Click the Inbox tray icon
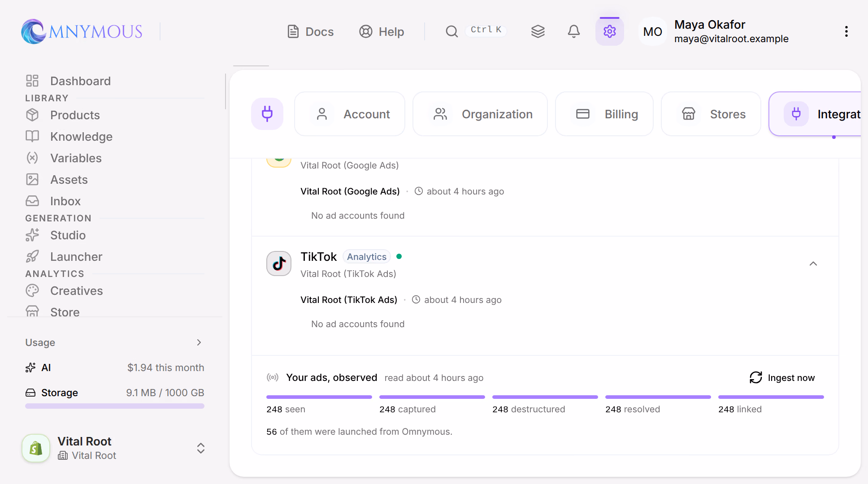 32,201
